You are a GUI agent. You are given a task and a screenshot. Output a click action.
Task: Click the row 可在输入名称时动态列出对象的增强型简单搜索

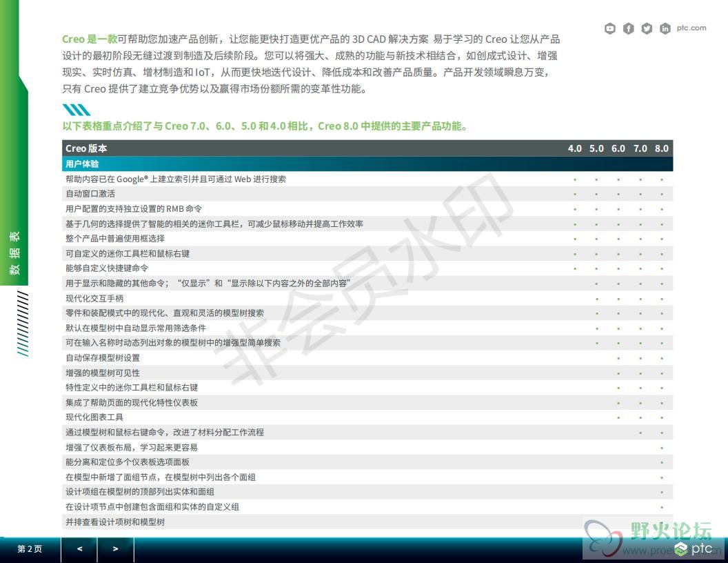(x=367, y=343)
